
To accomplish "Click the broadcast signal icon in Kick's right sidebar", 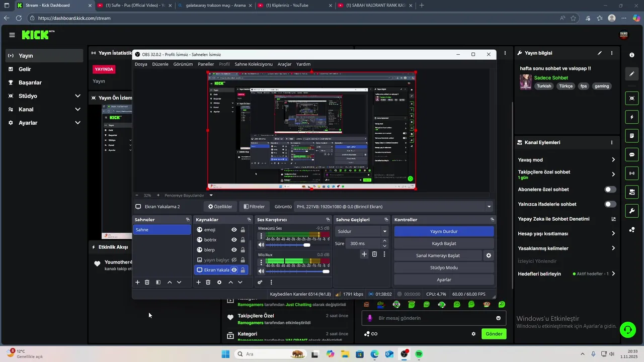I will pos(632,173).
